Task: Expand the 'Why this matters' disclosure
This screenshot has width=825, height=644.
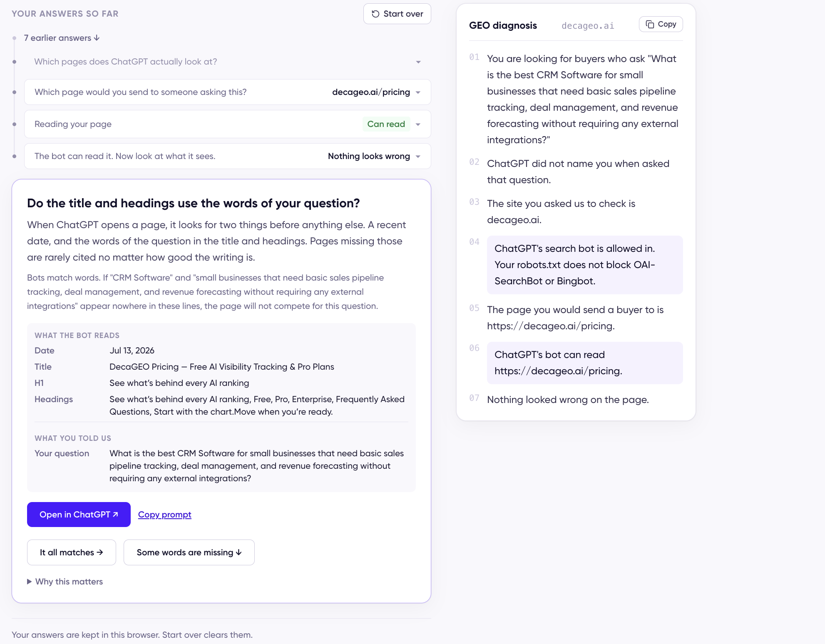Action: point(65,582)
